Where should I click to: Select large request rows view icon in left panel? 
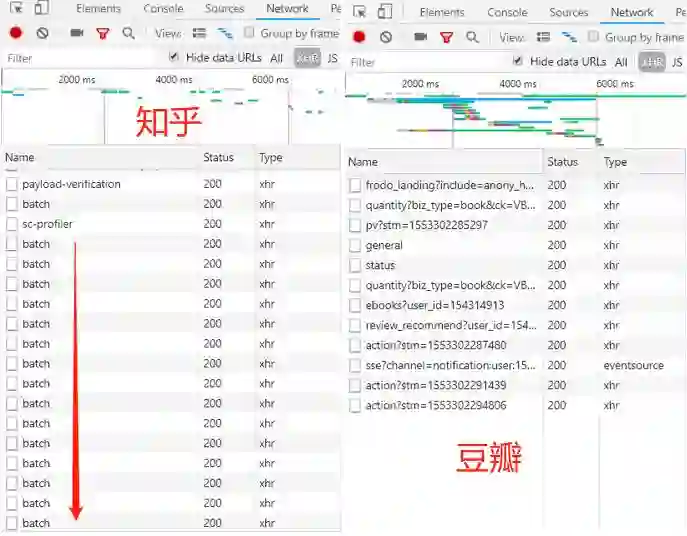(x=199, y=33)
